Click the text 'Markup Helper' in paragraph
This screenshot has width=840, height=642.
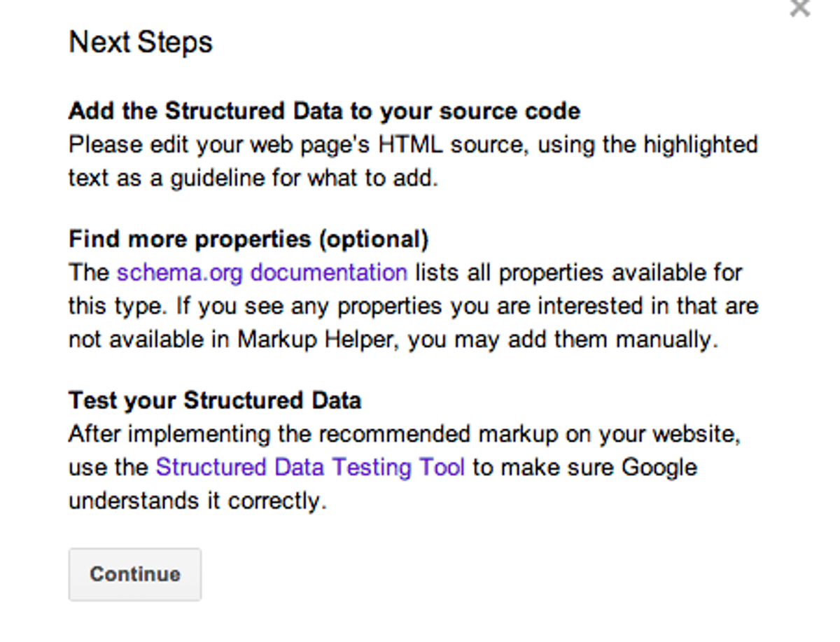[x=318, y=340]
